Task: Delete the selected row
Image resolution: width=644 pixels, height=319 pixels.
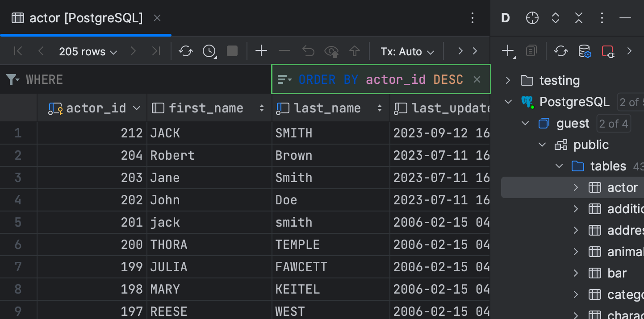Action: 284,51
